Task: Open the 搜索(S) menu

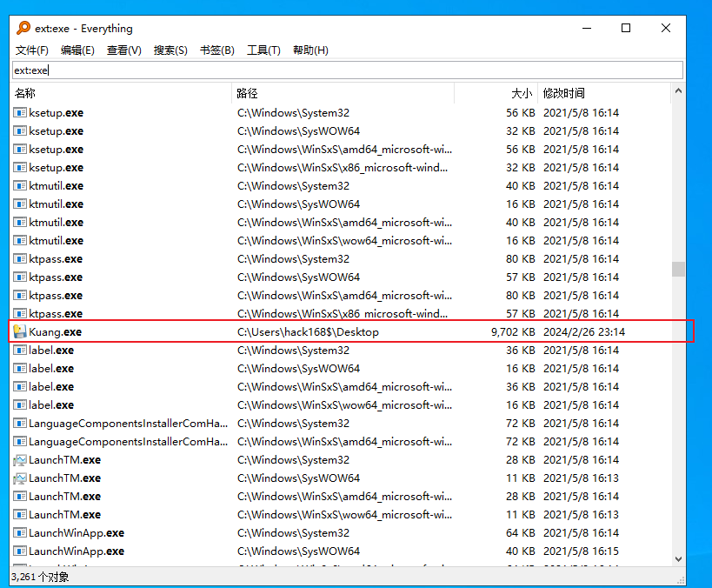Action: tap(170, 50)
